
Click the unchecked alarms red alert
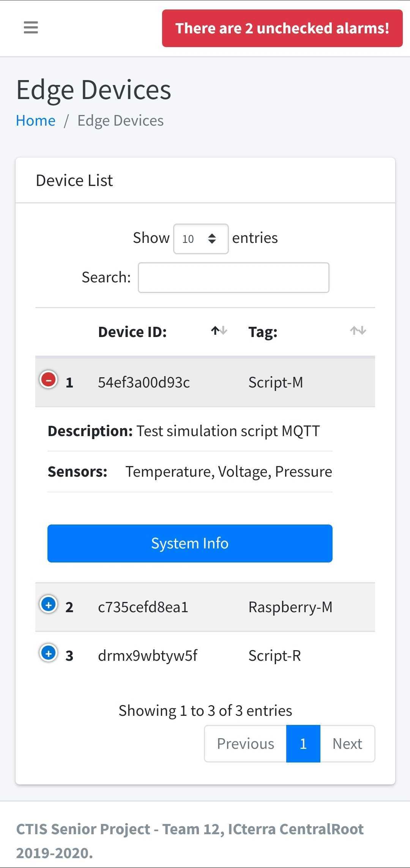(x=282, y=28)
